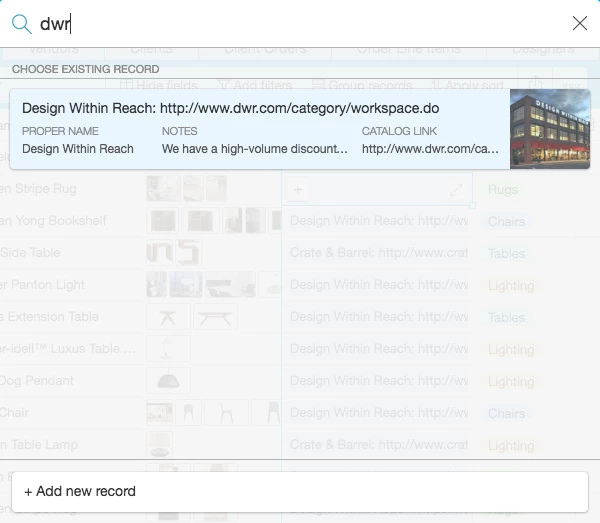The image size is (600, 523).
Task: Click the Hide fields toolbar option
Action: 158,85
